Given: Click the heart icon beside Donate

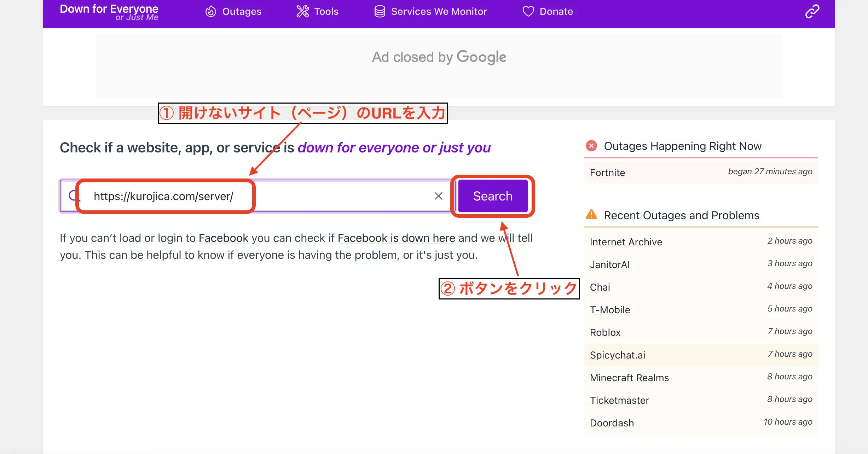Looking at the screenshot, I should click(528, 12).
